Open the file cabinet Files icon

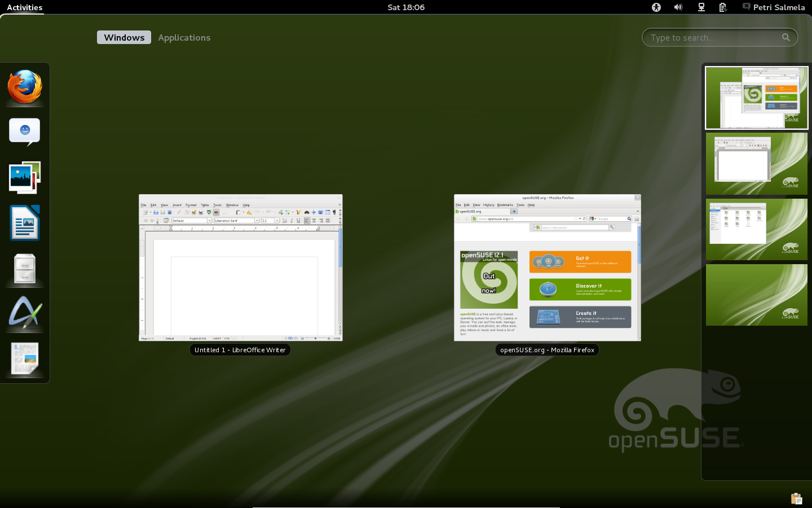click(25, 268)
